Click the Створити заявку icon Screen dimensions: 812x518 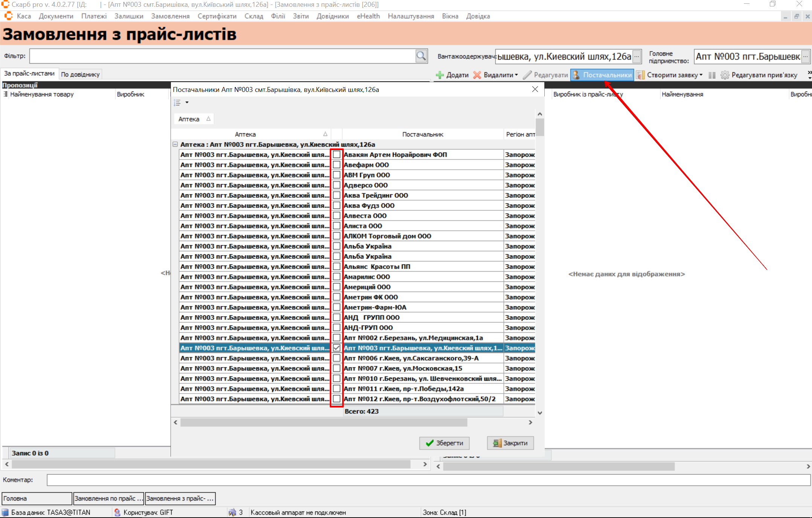[640, 75]
